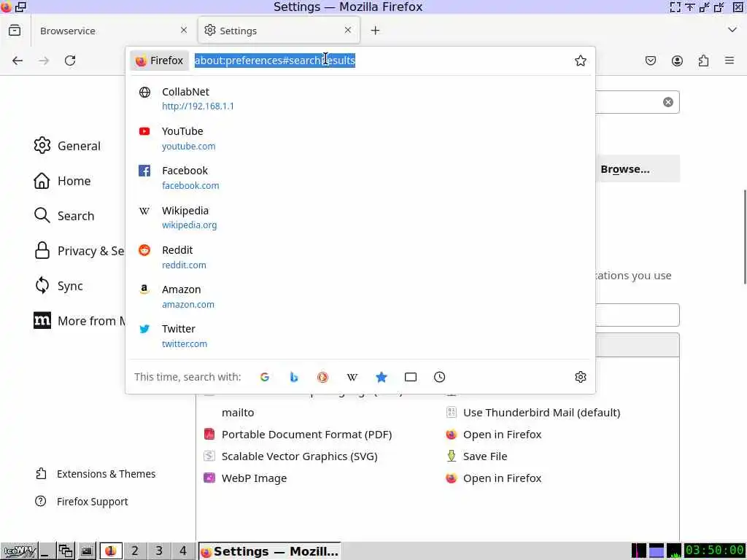Open CollabNet suggestion
The width and height of the screenshot is (747, 560).
360,98
